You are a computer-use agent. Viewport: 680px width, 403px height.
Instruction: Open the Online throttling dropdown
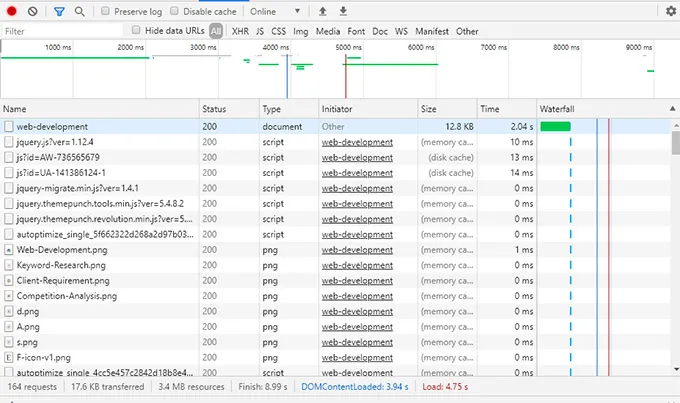pyautogui.click(x=275, y=11)
